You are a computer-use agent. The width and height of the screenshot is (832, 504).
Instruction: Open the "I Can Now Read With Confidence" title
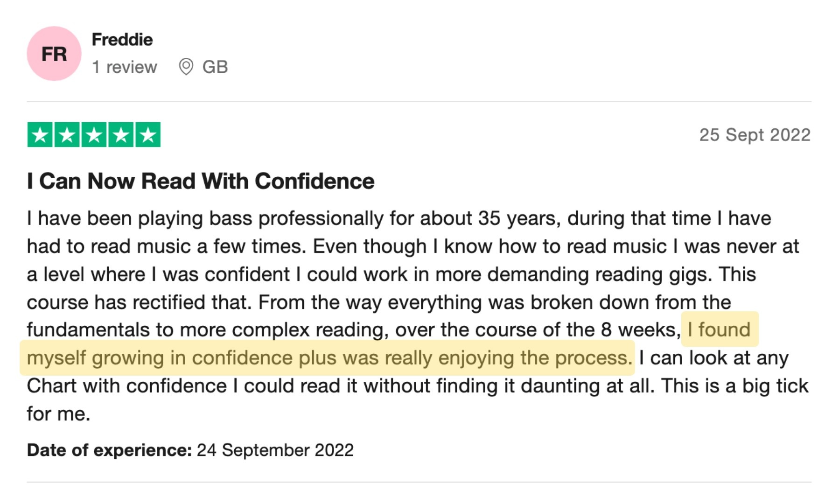coord(201,181)
